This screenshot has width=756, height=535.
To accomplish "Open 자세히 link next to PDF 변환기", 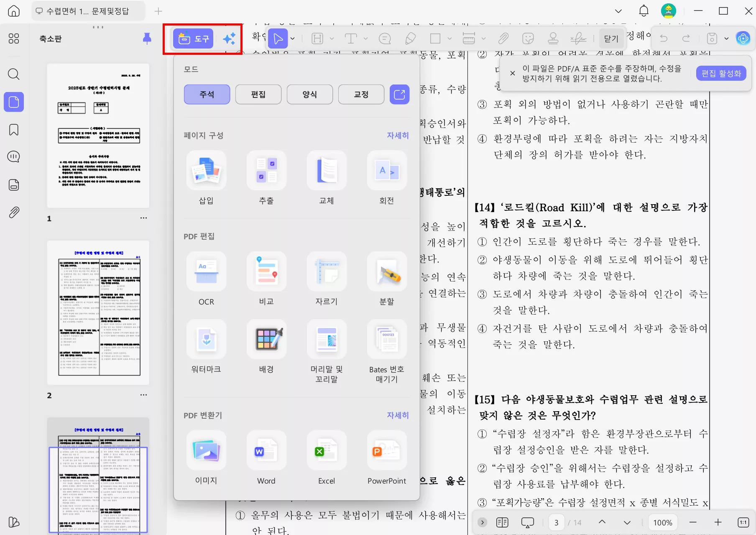I will (x=398, y=415).
